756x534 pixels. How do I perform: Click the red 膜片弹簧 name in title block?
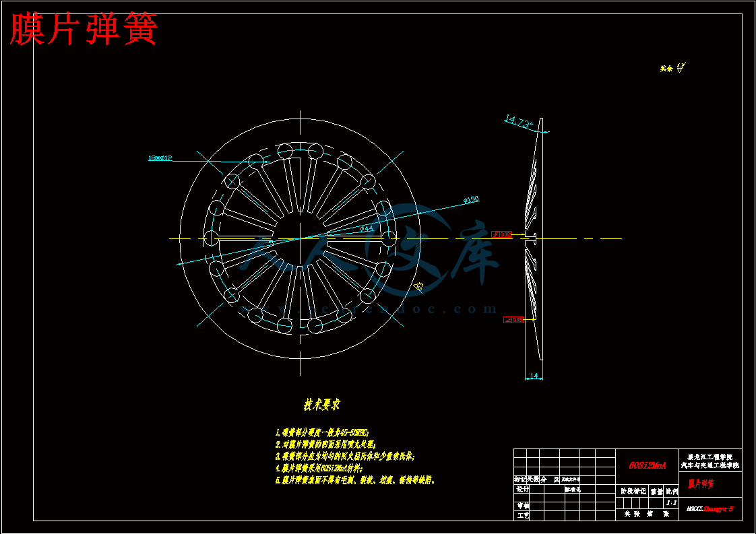(701, 484)
